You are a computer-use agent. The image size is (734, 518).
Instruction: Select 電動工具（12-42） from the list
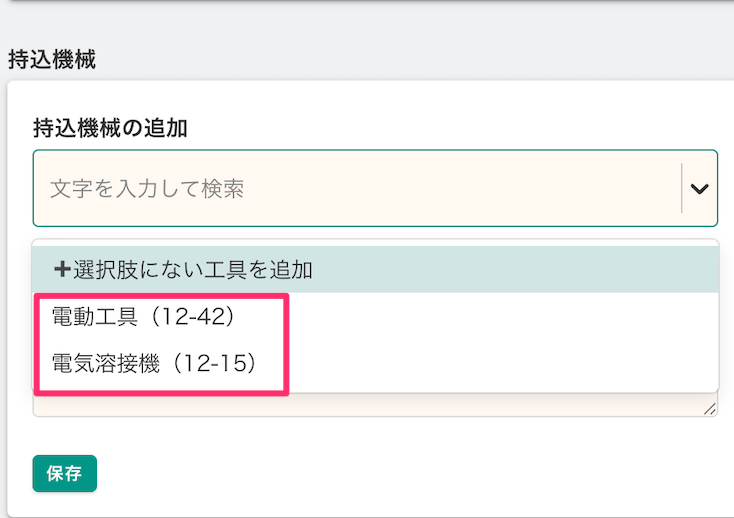tap(142, 316)
